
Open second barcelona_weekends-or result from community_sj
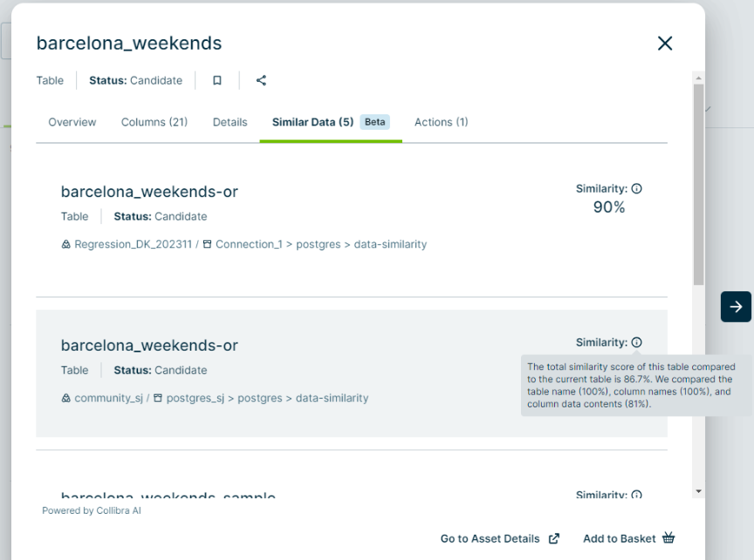coord(149,345)
